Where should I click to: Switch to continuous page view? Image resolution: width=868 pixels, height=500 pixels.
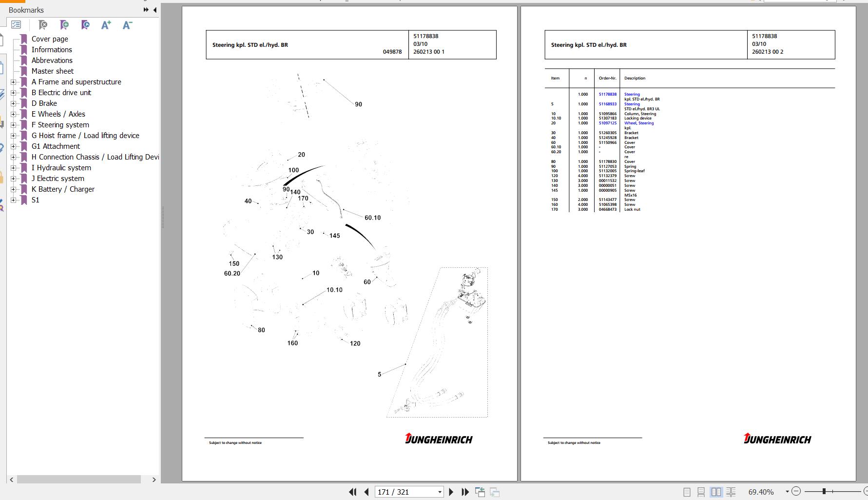click(x=701, y=492)
